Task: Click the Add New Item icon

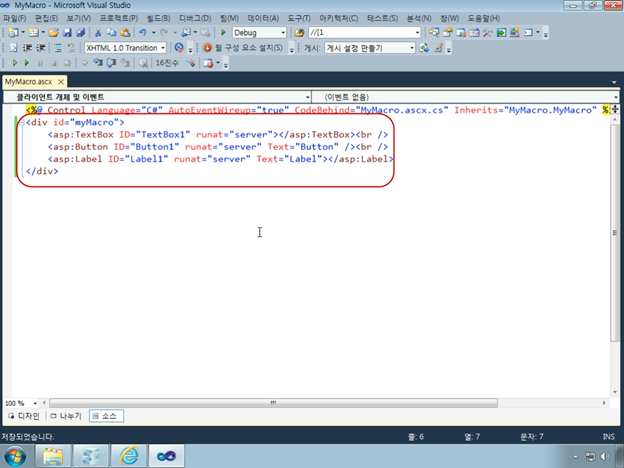Action: point(33,33)
